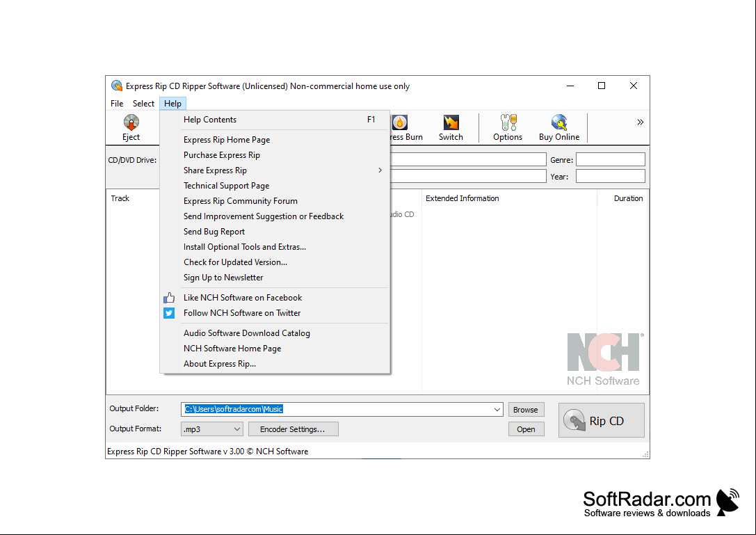
Task: Select Send Improvement Suggestion or Feedback
Action: 275,216
